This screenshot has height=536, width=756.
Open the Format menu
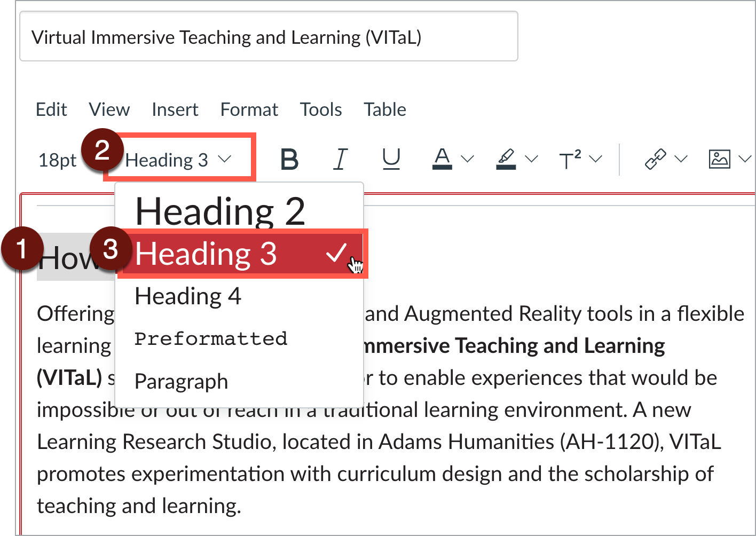249,109
